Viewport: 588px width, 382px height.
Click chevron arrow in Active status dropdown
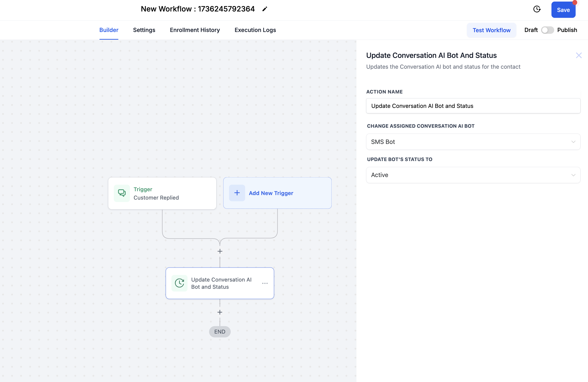coord(573,175)
